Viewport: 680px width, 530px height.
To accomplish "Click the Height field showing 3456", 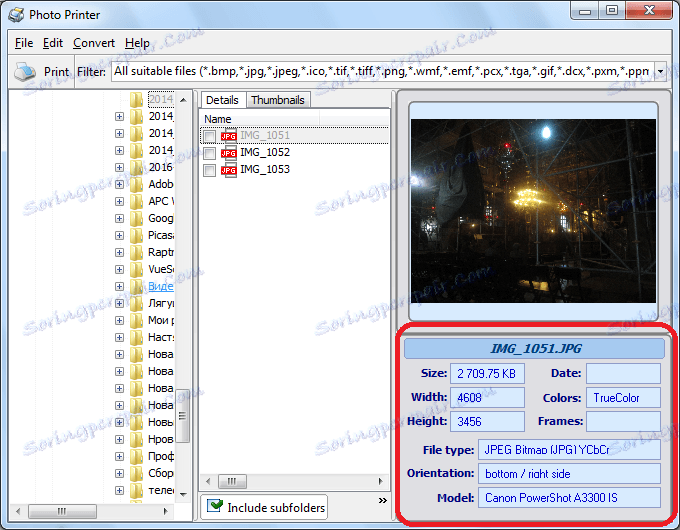I will 487,422.
